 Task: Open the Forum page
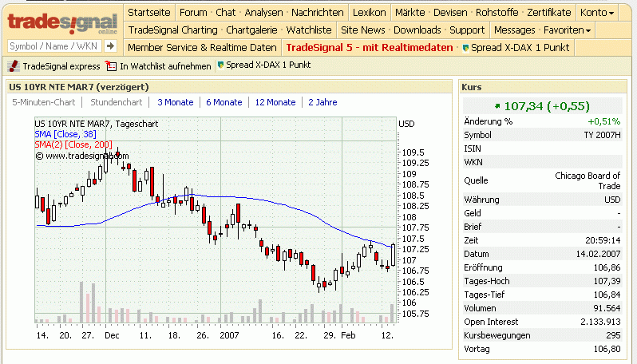pyautogui.click(x=193, y=13)
